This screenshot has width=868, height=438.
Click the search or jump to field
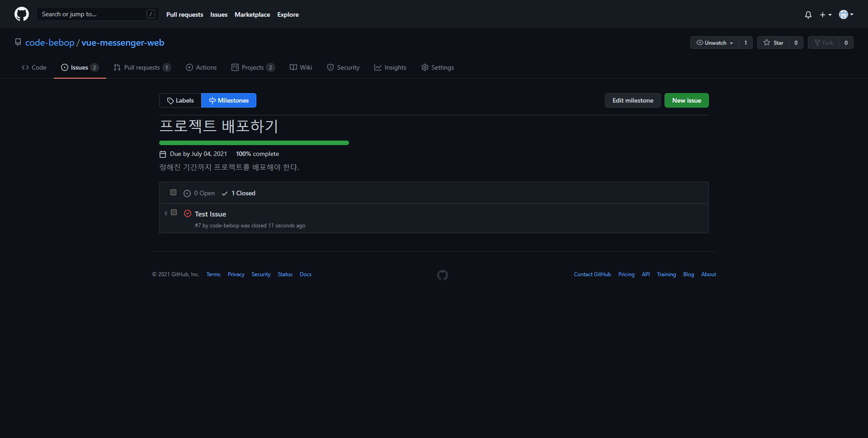tap(90, 14)
